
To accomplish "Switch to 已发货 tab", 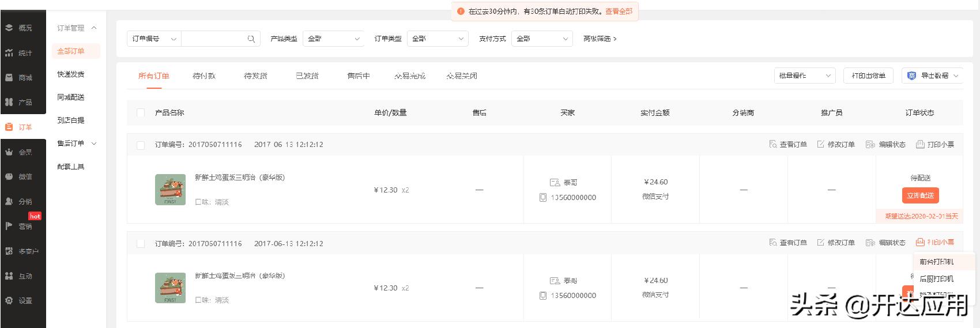I will [307, 76].
